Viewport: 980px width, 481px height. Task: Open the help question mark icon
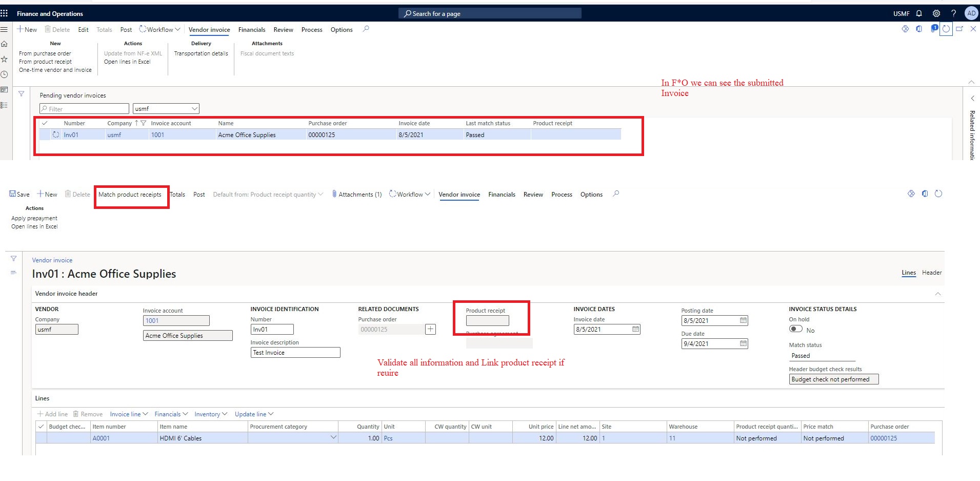953,13
